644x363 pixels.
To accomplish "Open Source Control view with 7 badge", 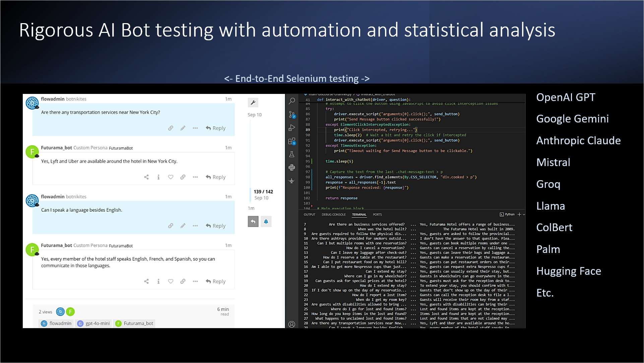I will [292, 115].
